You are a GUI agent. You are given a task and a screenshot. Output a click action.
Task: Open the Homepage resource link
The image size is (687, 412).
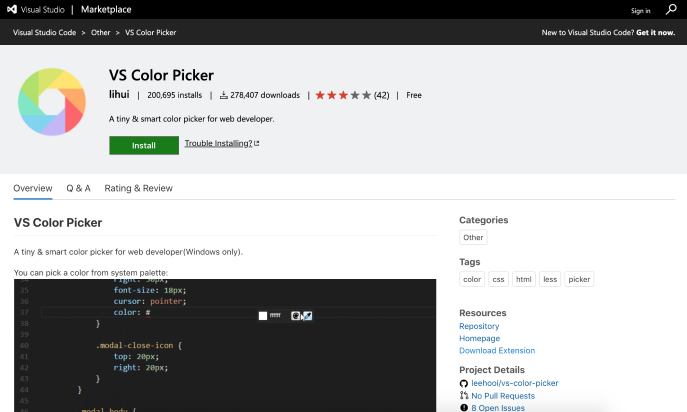pyautogui.click(x=479, y=338)
